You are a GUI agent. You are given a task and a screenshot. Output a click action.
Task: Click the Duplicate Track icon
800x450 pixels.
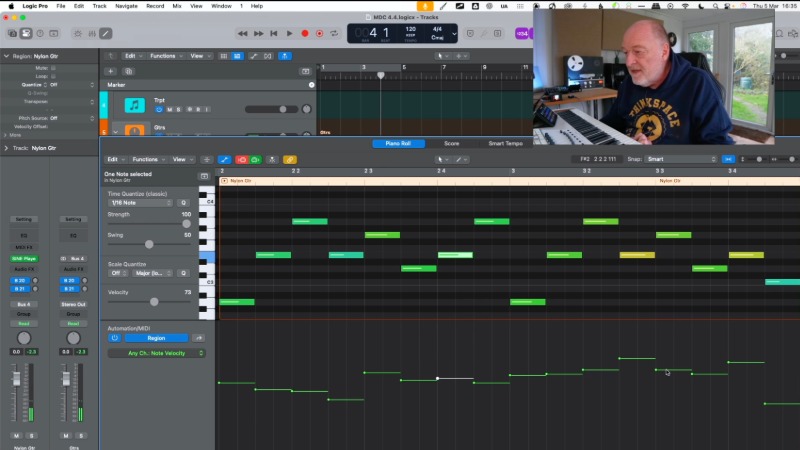[129, 71]
